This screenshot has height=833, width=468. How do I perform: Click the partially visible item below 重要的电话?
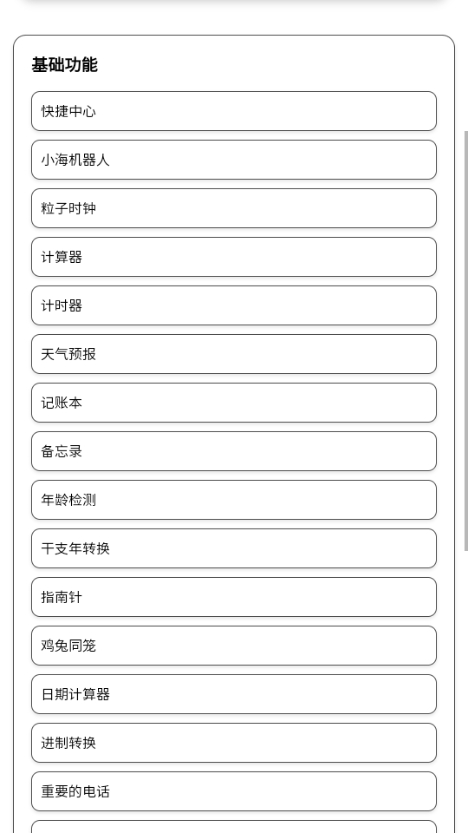(234, 827)
